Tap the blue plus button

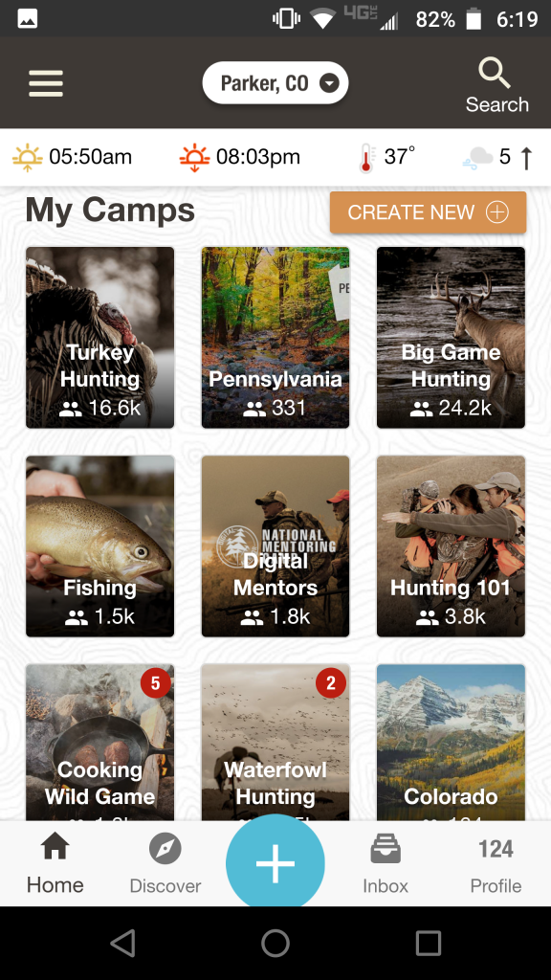click(275, 862)
